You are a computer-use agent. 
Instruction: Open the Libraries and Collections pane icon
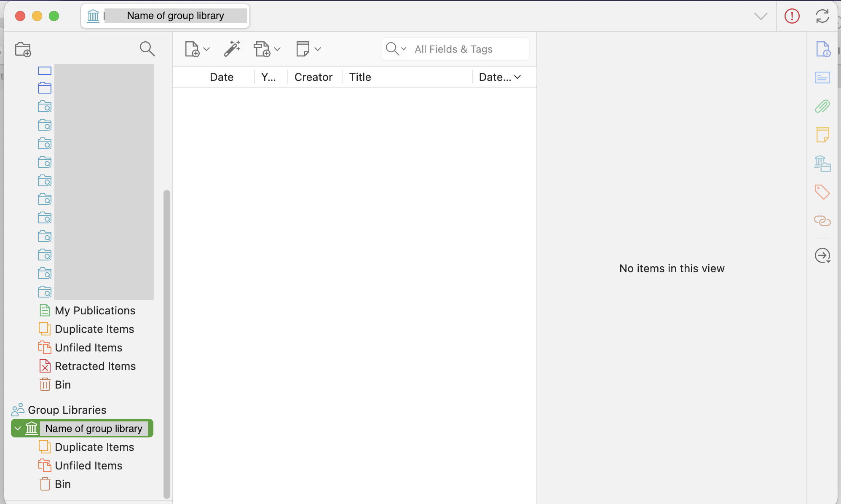coord(822,164)
